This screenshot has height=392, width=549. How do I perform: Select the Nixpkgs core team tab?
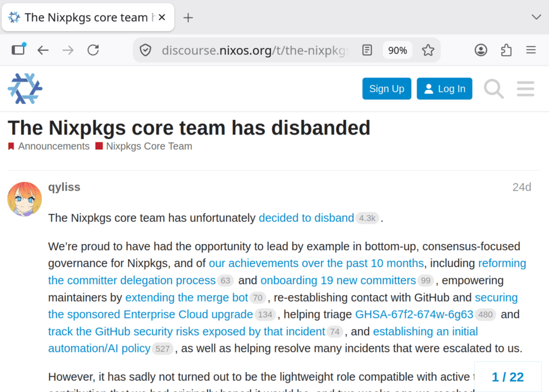[88, 17]
